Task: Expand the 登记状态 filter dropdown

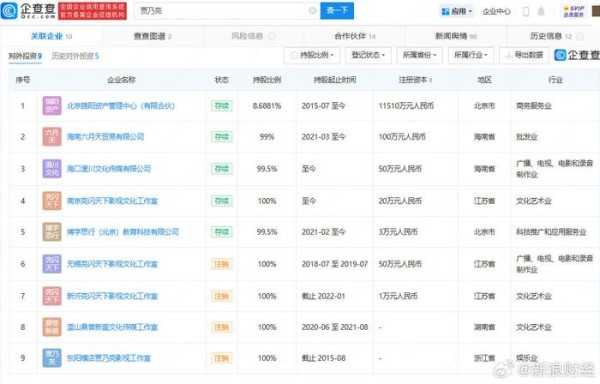Action: (368, 55)
